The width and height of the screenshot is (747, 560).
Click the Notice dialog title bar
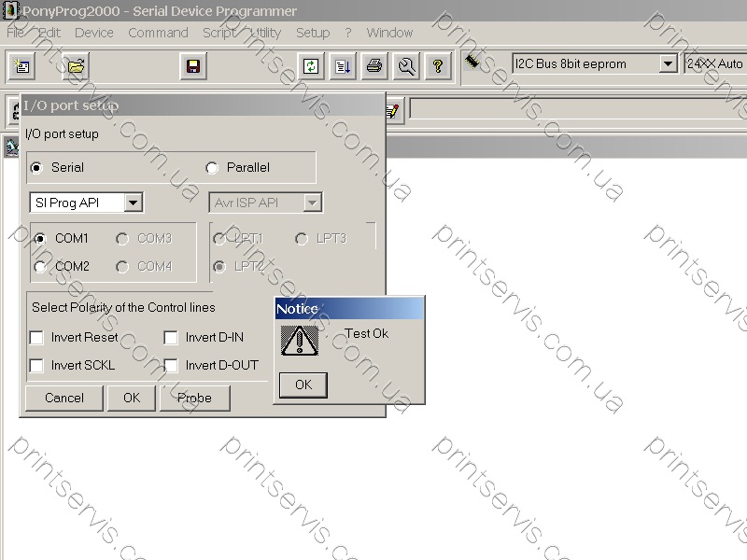pos(349,309)
